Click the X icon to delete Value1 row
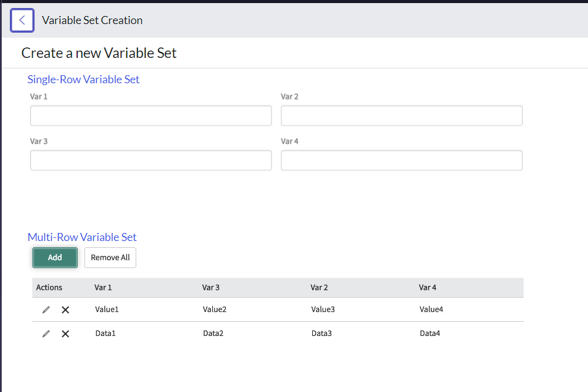 pos(65,309)
